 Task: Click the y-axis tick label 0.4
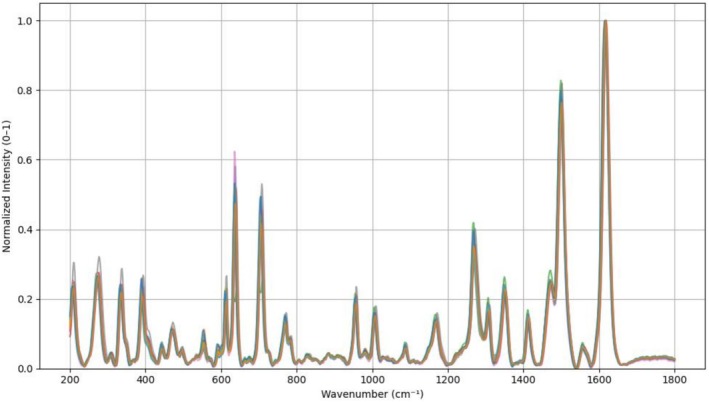pyautogui.click(x=26, y=230)
